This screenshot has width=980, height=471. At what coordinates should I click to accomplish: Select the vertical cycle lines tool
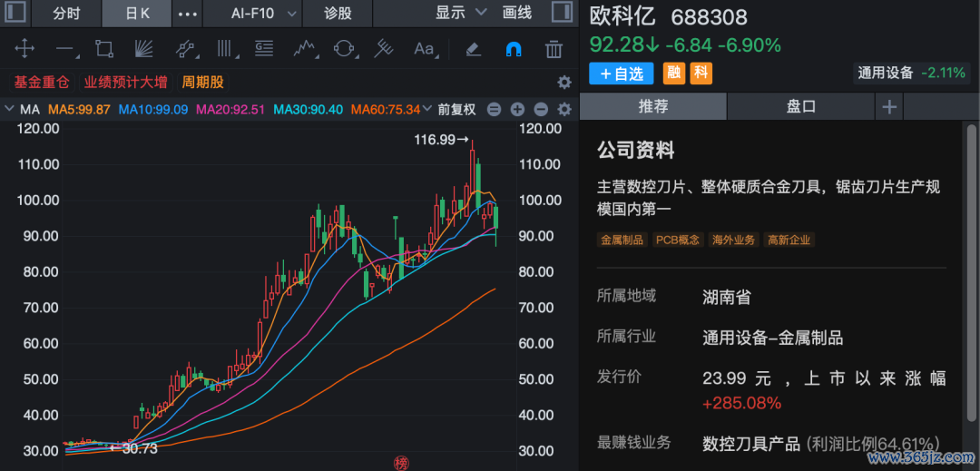[x=224, y=48]
